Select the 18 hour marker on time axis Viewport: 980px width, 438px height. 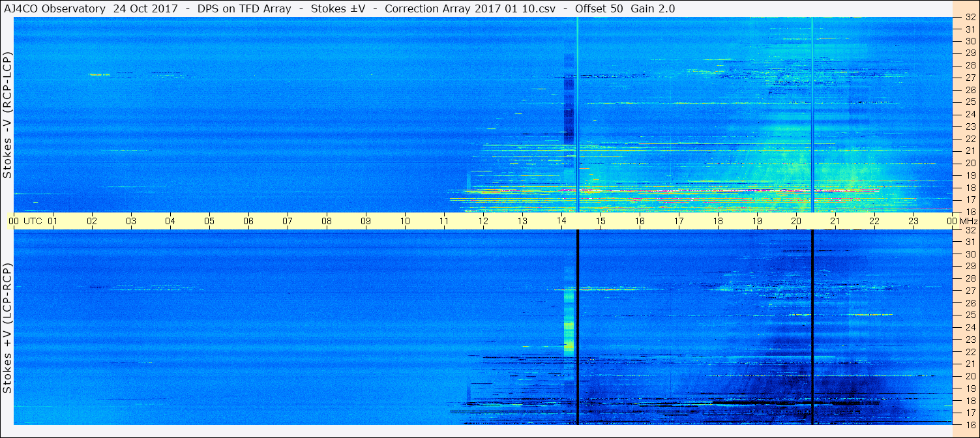pyautogui.click(x=718, y=221)
